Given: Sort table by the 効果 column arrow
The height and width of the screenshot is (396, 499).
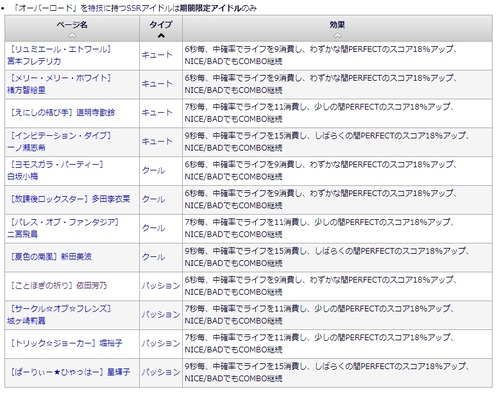Looking at the screenshot, I should [337, 35].
